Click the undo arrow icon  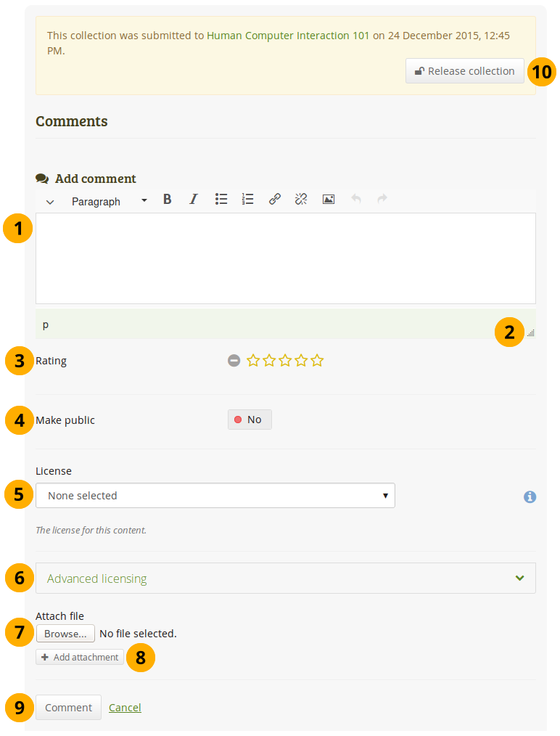[x=356, y=199]
